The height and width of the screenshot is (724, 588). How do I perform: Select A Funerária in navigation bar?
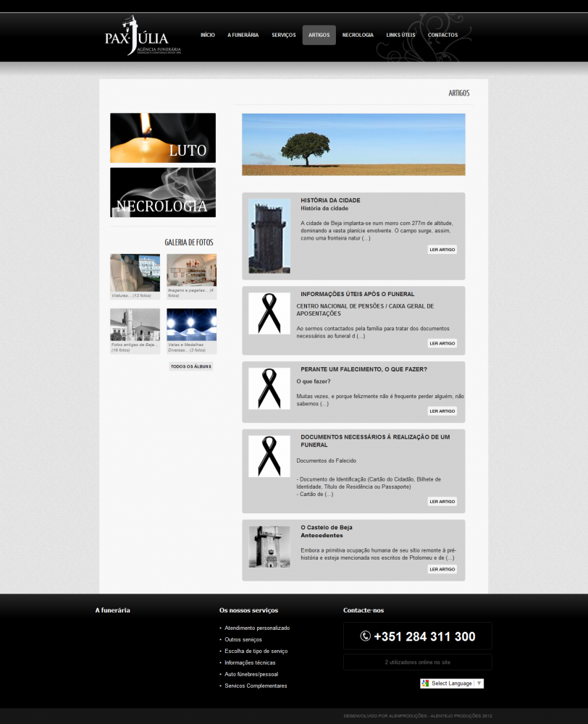(x=243, y=35)
